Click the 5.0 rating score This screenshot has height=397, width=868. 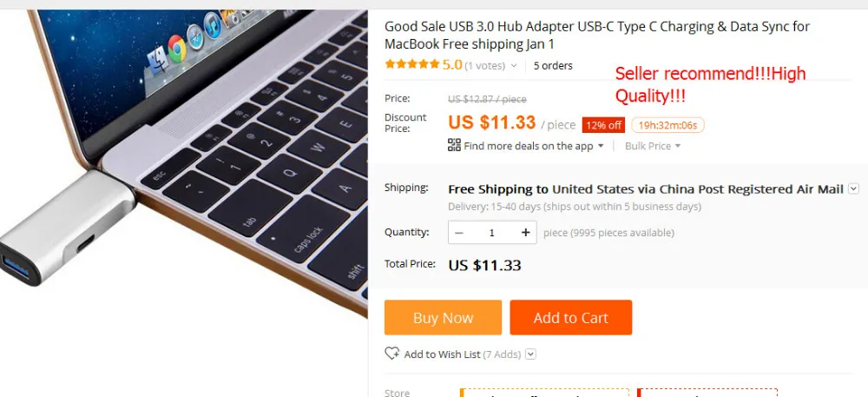point(451,65)
